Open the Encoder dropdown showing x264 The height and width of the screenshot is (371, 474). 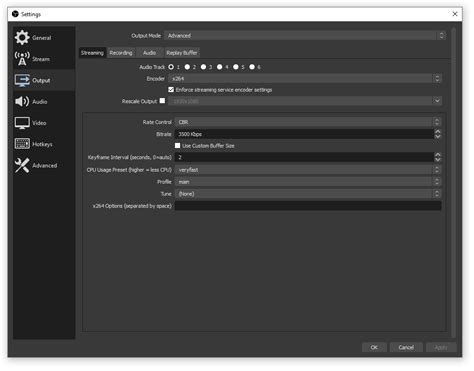tap(305, 78)
